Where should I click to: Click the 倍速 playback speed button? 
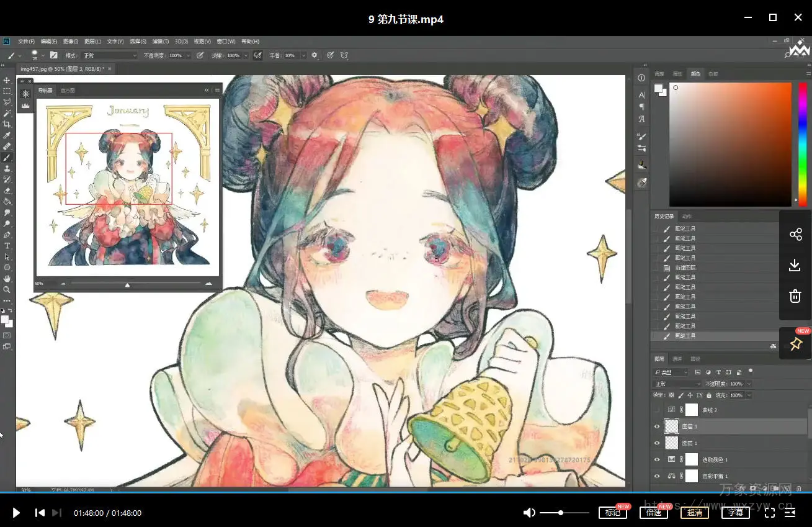click(x=654, y=513)
